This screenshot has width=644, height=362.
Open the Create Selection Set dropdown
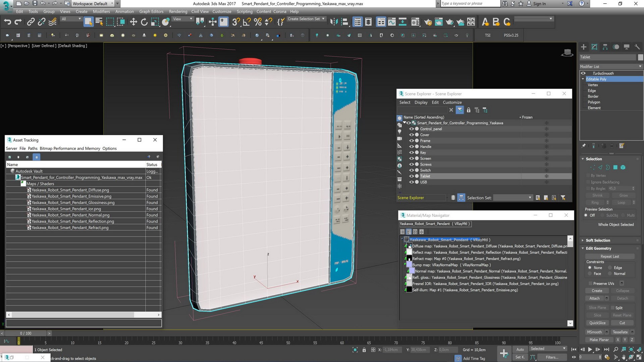306,19
